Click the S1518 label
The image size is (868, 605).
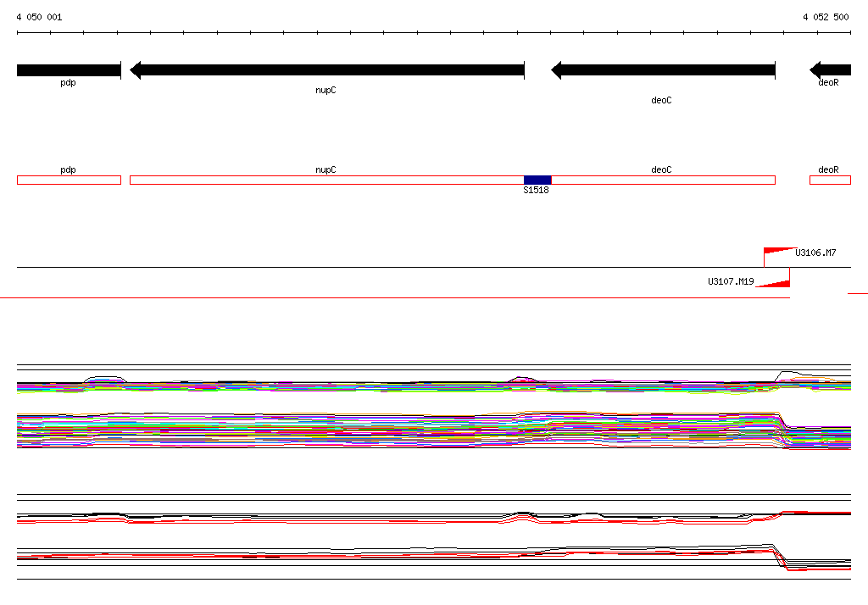point(536,190)
